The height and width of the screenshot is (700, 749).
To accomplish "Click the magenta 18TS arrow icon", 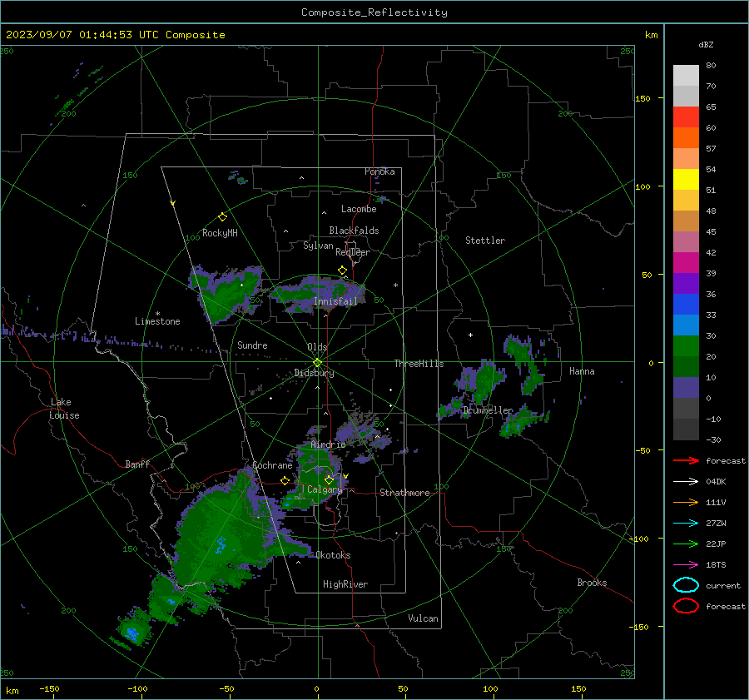I will point(686,565).
